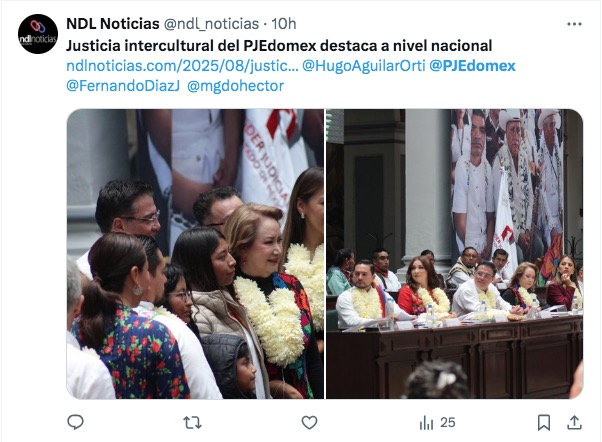Click the tweet headline text about Justicia intercultural

coord(279,46)
